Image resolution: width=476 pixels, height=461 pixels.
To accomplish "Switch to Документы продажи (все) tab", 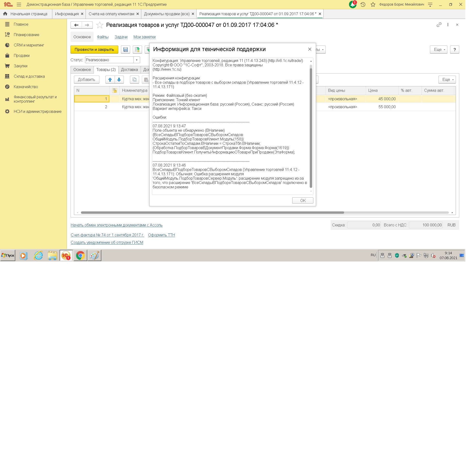I will pyautogui.click(x=167, y=14).
